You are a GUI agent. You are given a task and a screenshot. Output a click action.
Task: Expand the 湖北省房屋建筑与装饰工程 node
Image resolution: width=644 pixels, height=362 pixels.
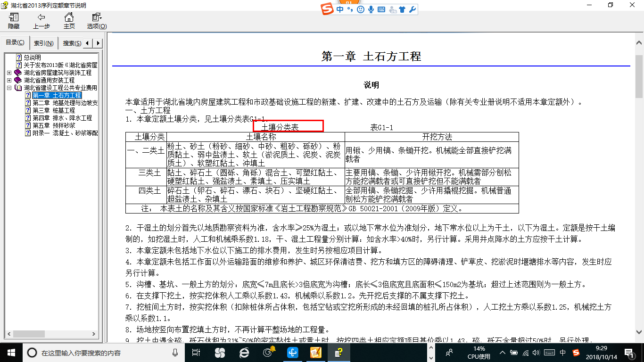click(9, 73)
